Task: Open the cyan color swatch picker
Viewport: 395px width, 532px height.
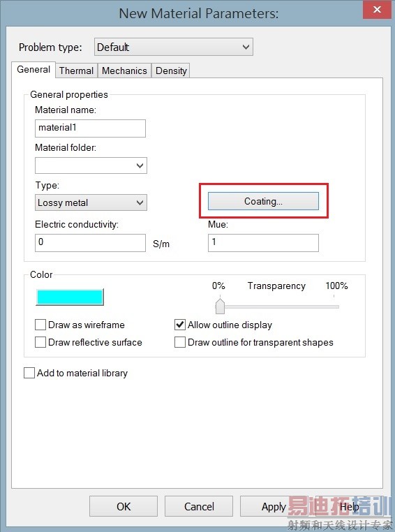Action: coord(70,297)
